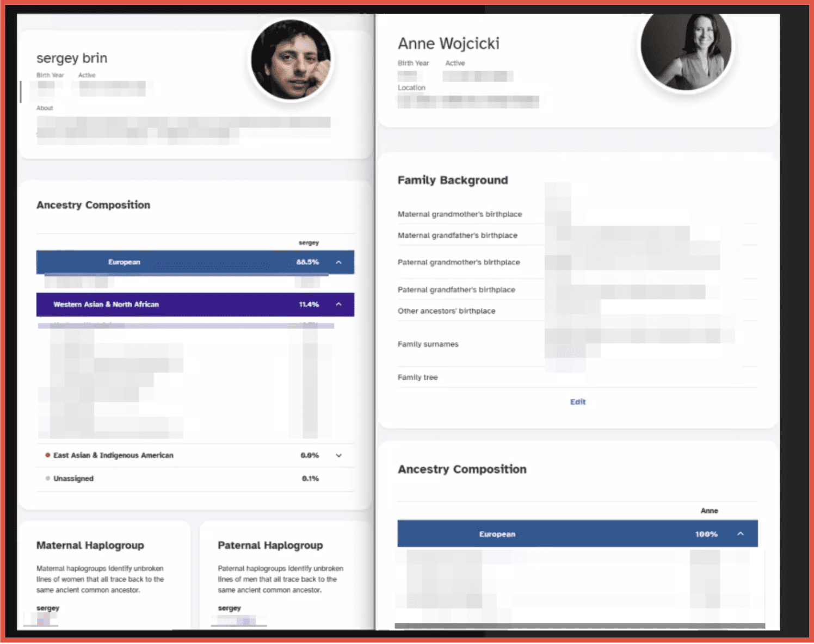Click 'Paternal grandfather's birthplace' row label
814x644 pixels.
[x=457, y=290]
